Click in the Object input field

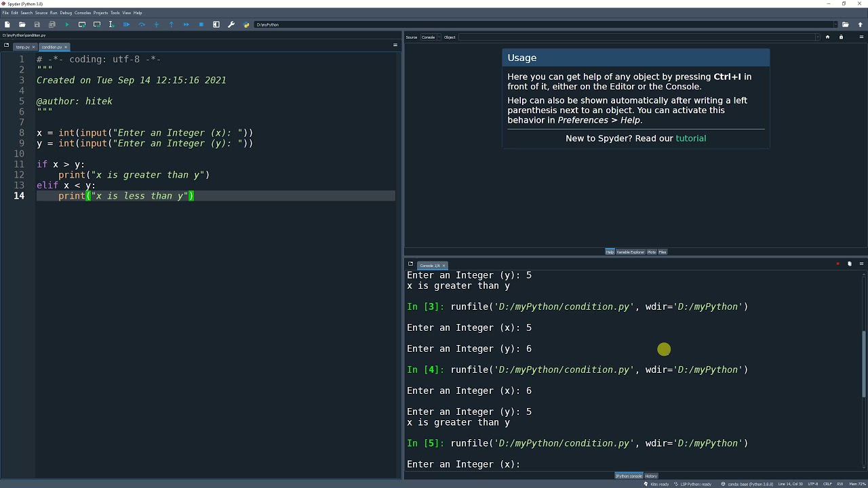(636, 37)
